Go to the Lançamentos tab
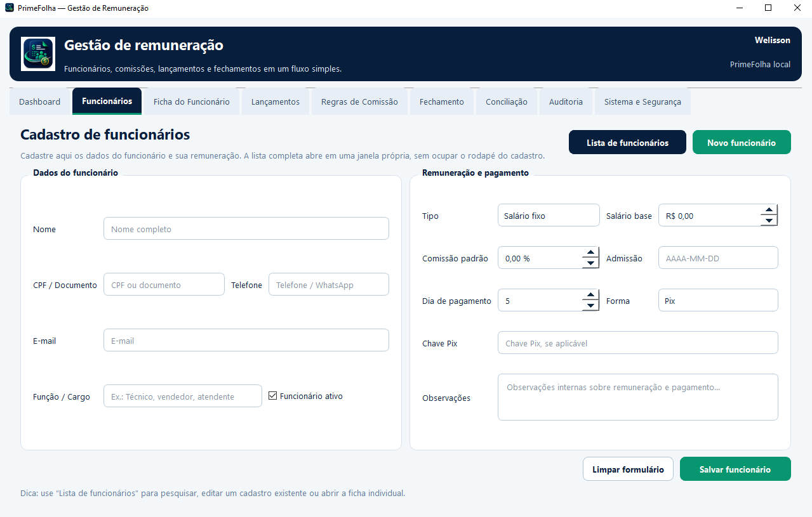Image resolution: width=812 pixels, height=517 pixels. [276, 102]
